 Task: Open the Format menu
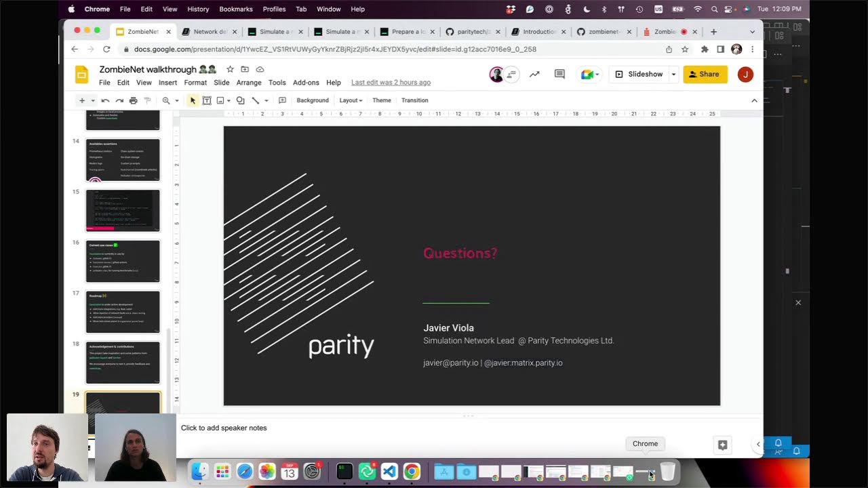[195, 83]
